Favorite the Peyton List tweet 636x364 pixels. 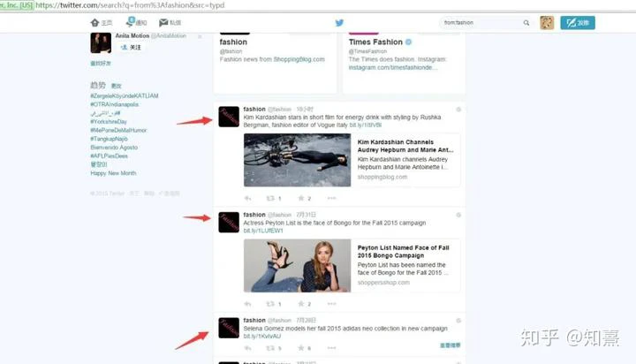pos(301,304)
